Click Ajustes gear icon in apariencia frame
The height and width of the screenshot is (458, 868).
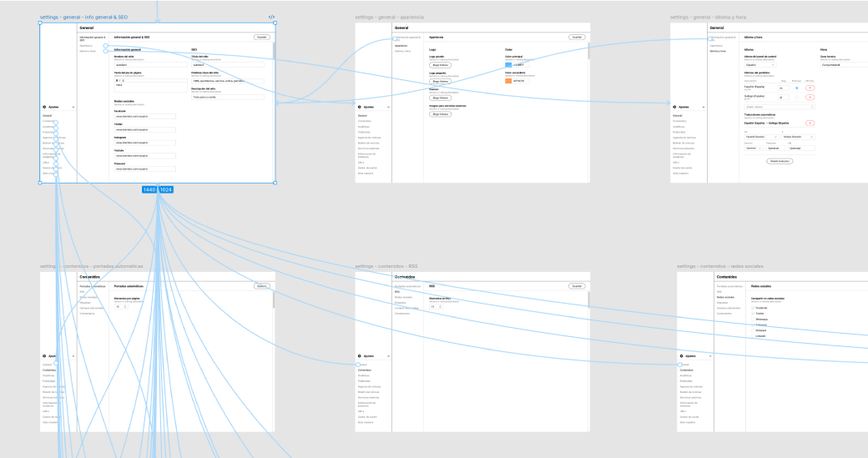[359, 108]
